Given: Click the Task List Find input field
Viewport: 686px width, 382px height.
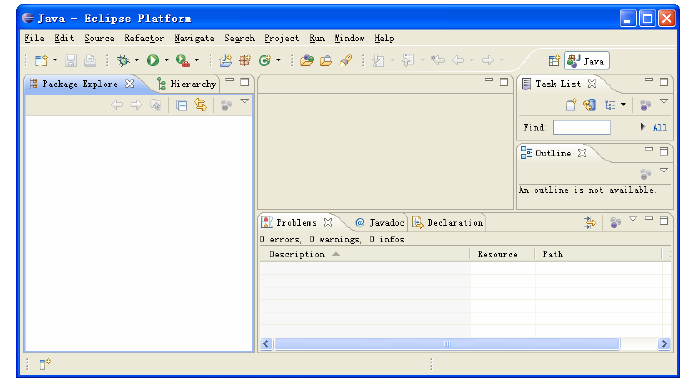Looking at the screenshot, I should [581, 128].
